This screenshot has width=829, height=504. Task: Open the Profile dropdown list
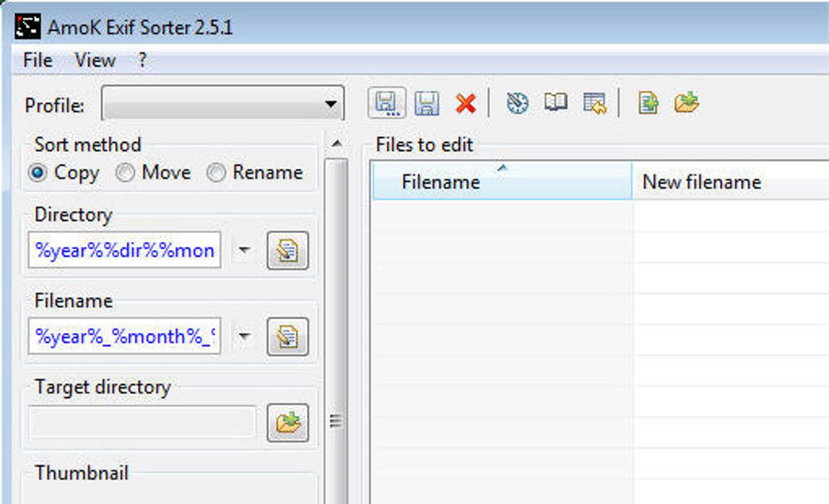click(223, 103)
